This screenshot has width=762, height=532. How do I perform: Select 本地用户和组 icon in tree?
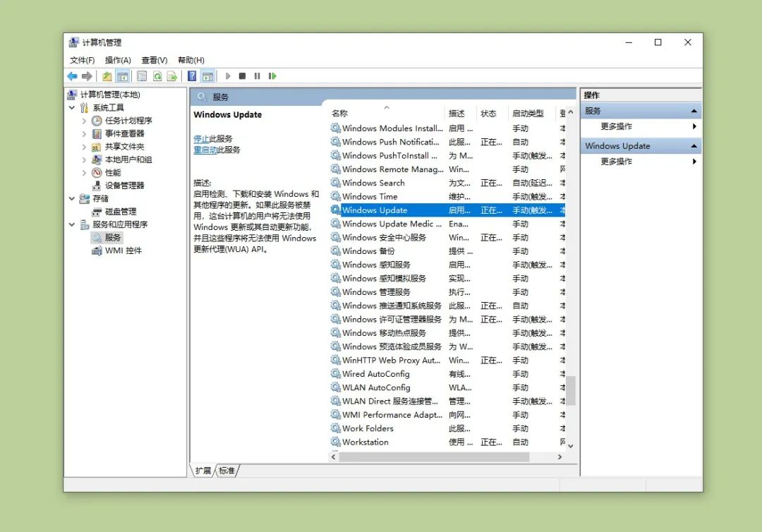tap(97, 159)
